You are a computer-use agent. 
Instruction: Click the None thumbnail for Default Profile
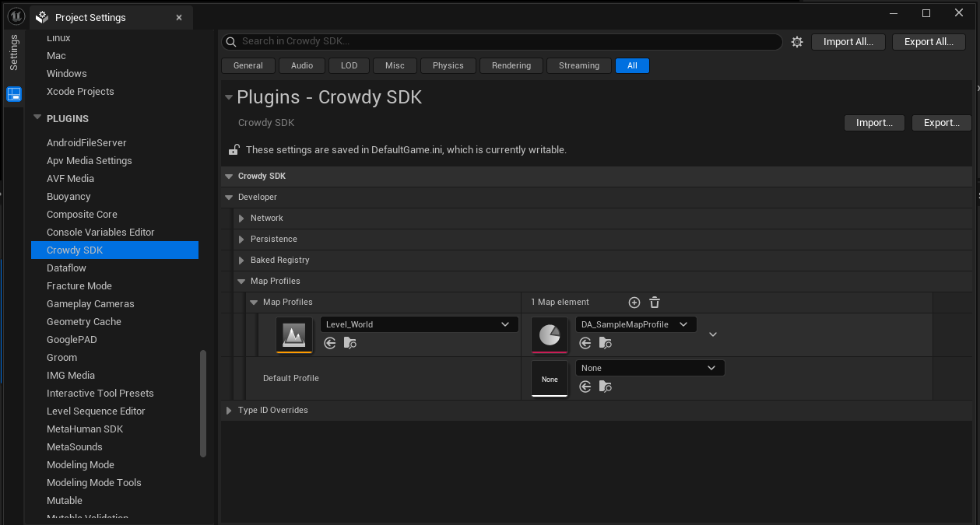pos(550,379)
